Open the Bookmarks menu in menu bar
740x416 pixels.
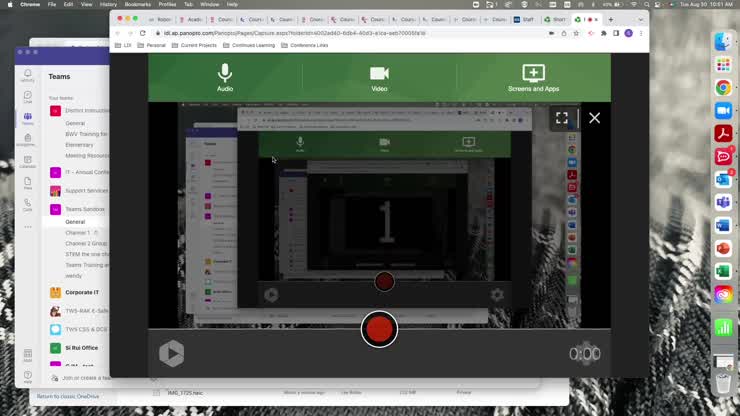(x=137, y=4)
